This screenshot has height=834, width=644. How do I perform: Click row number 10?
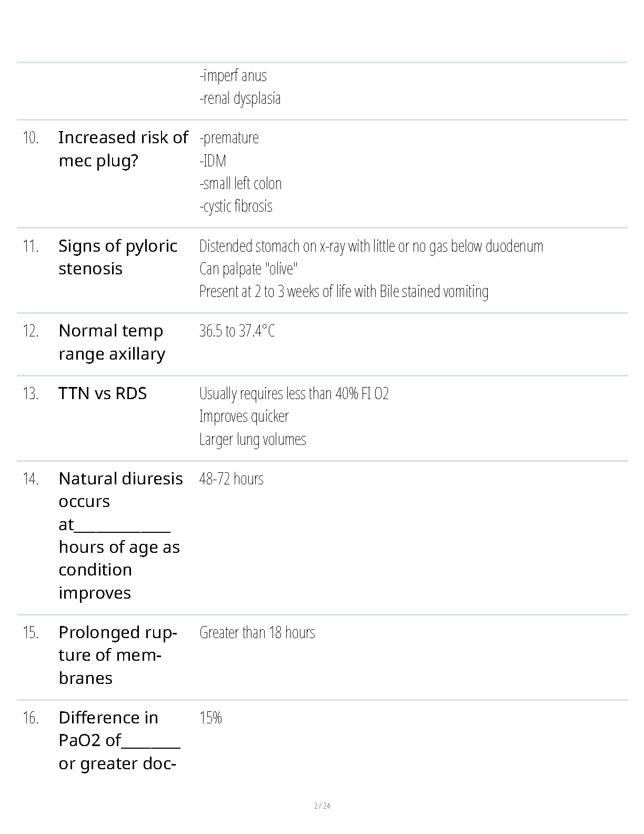(x=31, y=138)
